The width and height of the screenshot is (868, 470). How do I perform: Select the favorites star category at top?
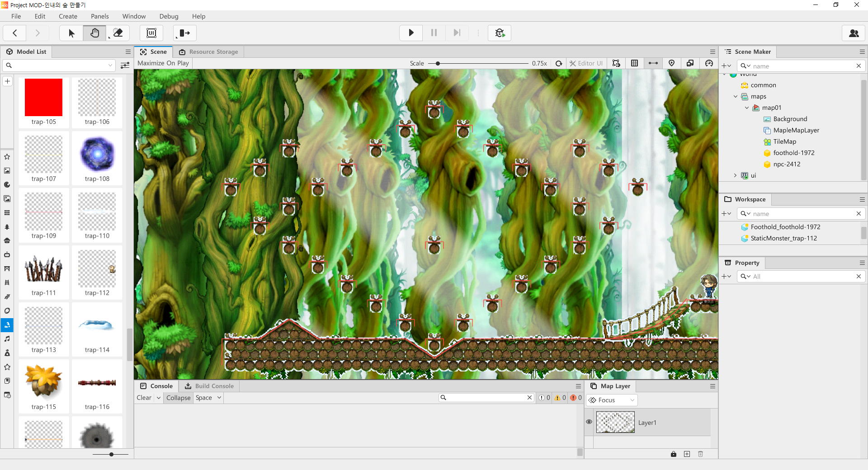7,157
